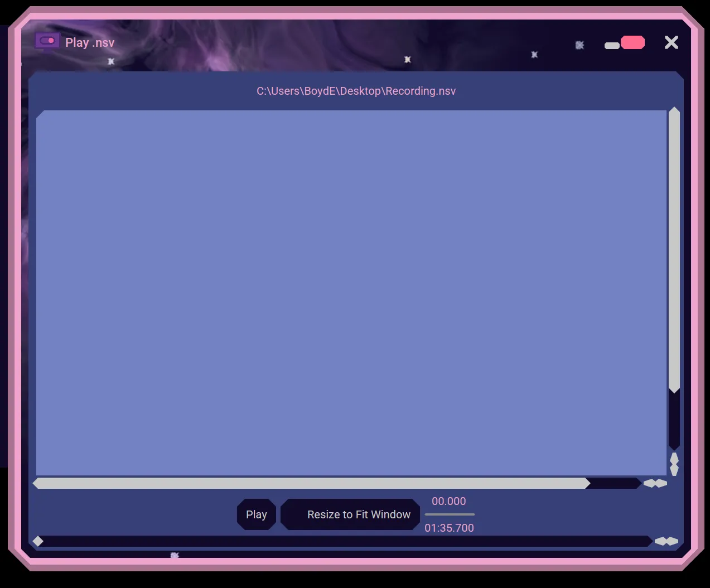Click the Play .nsv window title
The height and width of the screenshot is (588, 710).
(90, 42)
